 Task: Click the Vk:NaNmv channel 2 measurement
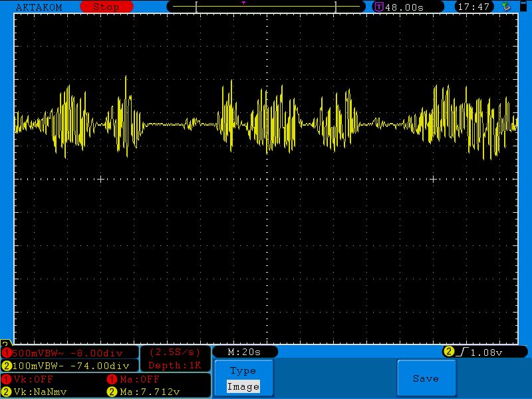tap(40, 392)
